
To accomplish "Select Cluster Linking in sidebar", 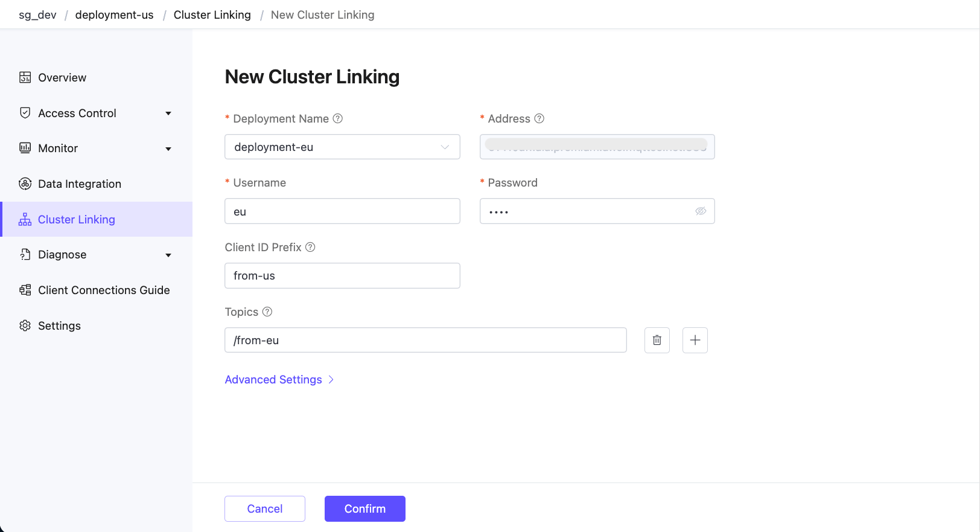I will [x=97, y=219].
